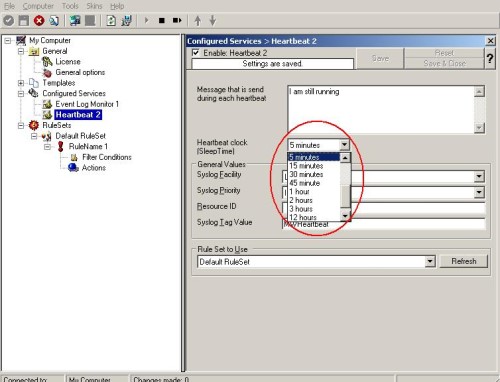This screenshot has height=382, width=500.
Task: Click the move up arrow toolbar icon
Action: coord(198,21)
